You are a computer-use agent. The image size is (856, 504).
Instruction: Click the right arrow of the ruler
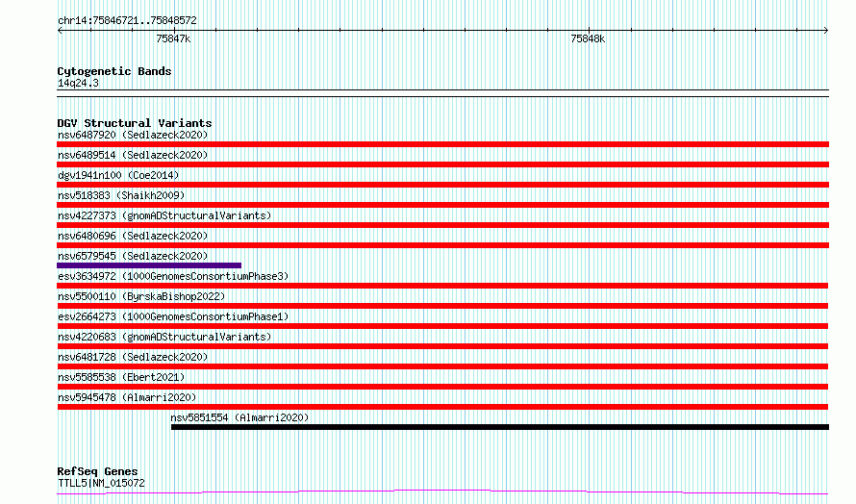tap(826, 31)
